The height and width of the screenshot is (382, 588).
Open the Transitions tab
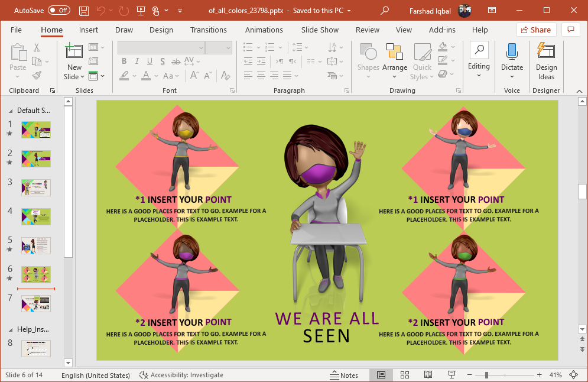(209, 30)
